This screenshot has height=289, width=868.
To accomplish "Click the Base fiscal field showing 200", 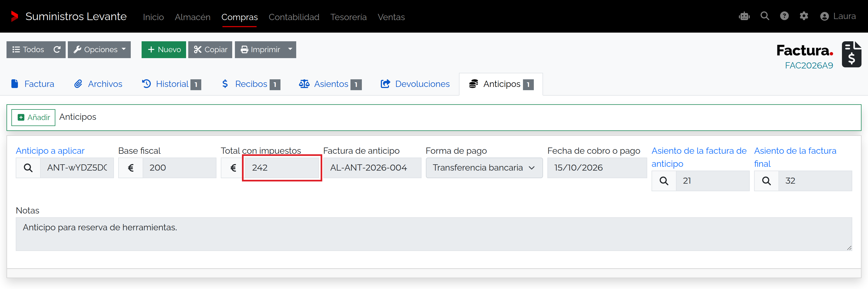I will 179,168.
